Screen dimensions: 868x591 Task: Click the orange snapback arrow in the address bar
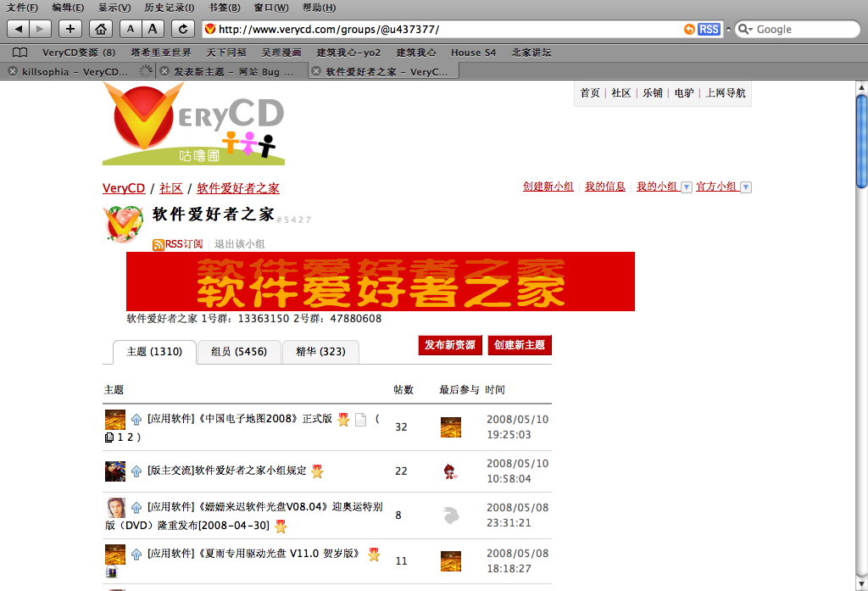point(689,30)
